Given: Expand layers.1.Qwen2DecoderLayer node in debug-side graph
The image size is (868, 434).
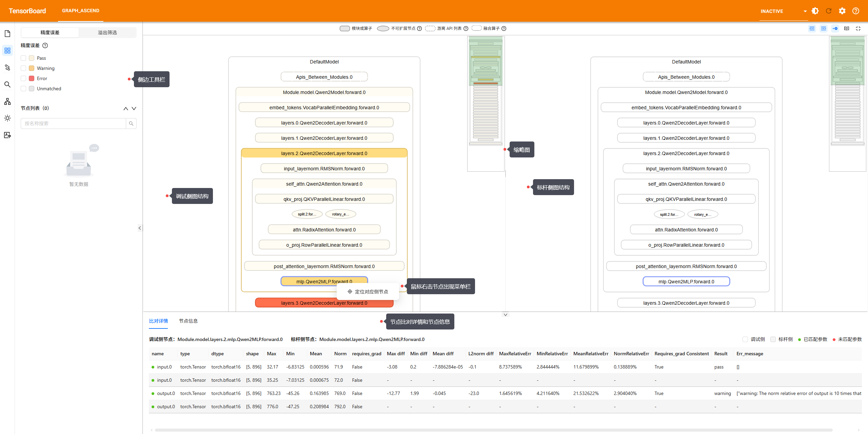Looking at the screenshot, I should click(x=324, y=138).
